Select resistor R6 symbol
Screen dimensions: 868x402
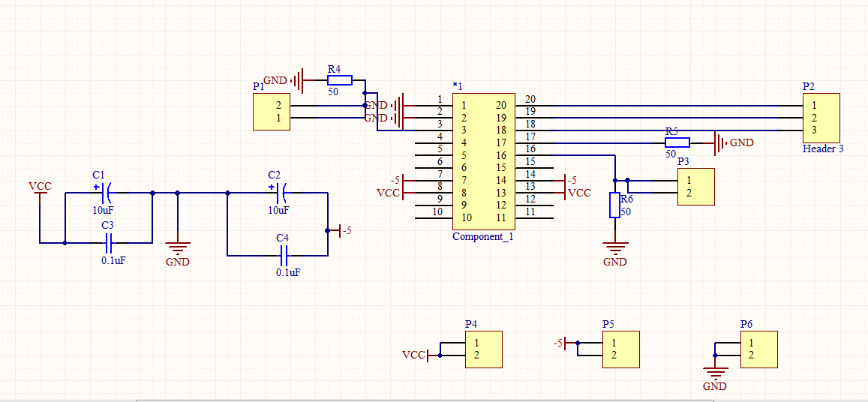(x=614, y=205)
